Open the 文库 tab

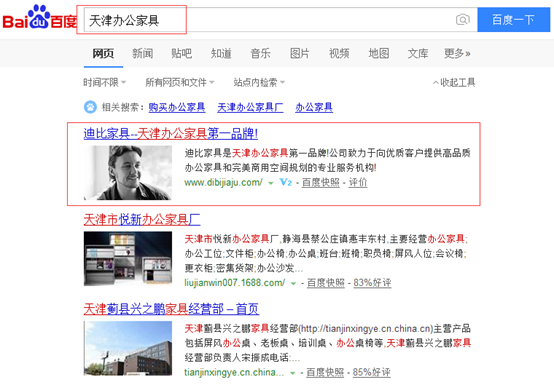coord(418,53)
